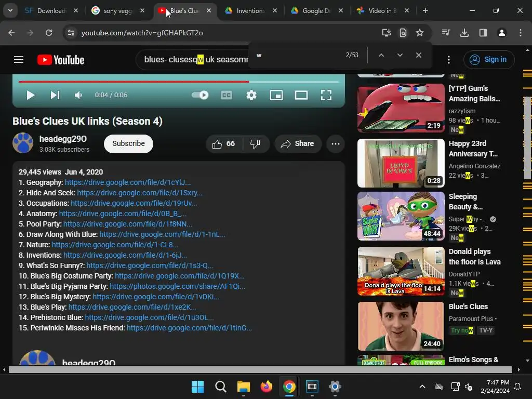Open headegg290 channel avatar
Screen dimensions: 532x399
(23, 143)
